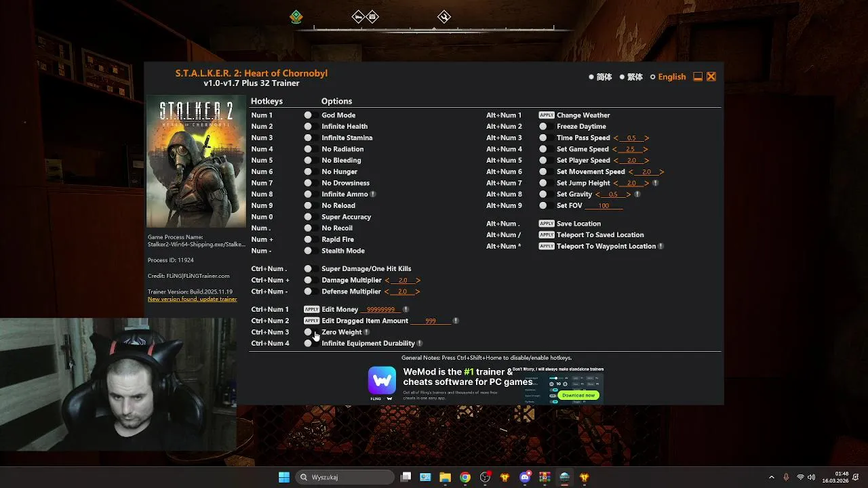This screenshot has height=488, width=868.
Task: Decrease Set Movement Speed value
Action: (x=631, y=172)
